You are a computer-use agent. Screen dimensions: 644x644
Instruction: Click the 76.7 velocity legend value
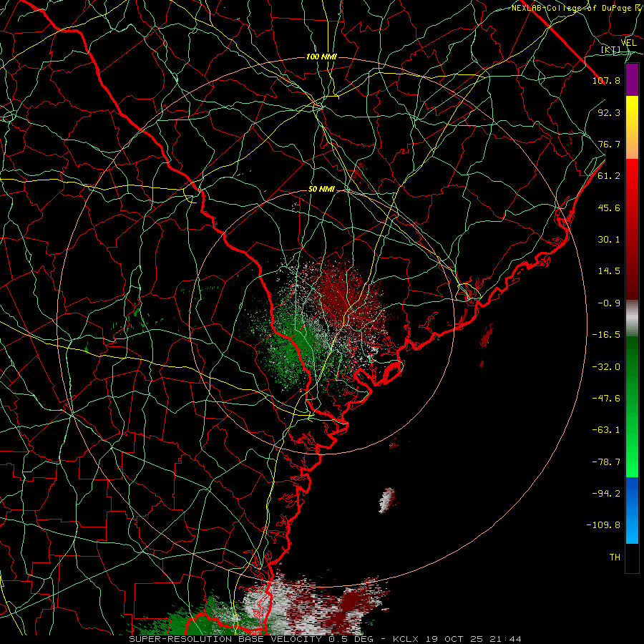[609, 144]
